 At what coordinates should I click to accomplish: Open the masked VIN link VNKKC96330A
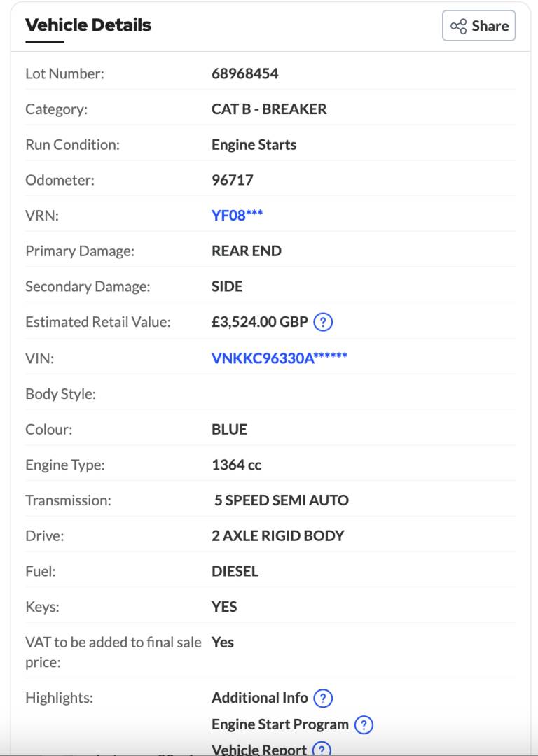[x=279, y=358]
